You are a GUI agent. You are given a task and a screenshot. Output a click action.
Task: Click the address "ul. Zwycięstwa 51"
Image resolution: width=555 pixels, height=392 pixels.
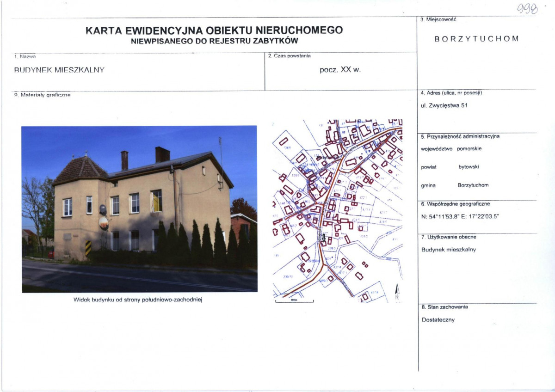[x=444, y=105]
